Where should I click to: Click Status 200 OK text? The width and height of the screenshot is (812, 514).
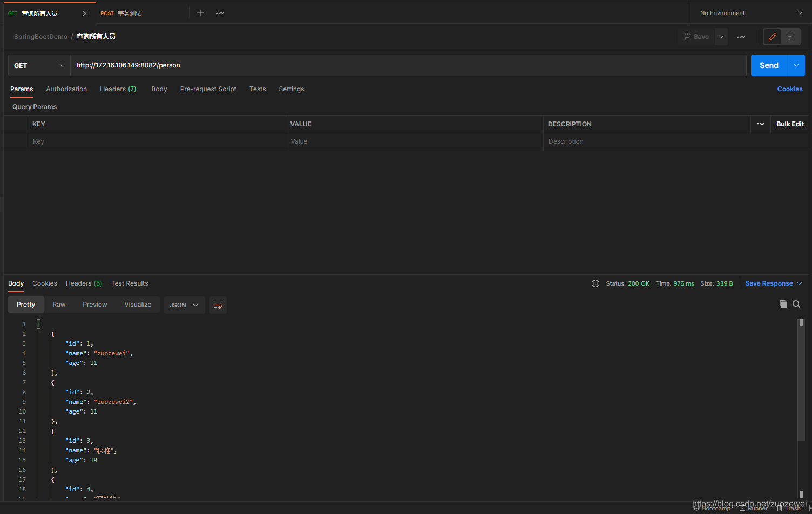click(627, 283)
